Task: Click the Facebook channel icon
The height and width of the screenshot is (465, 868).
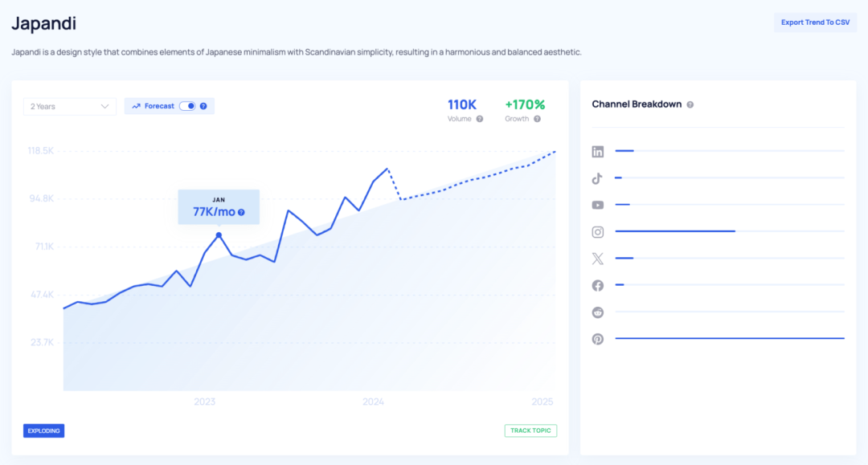Action: (598, 285)
